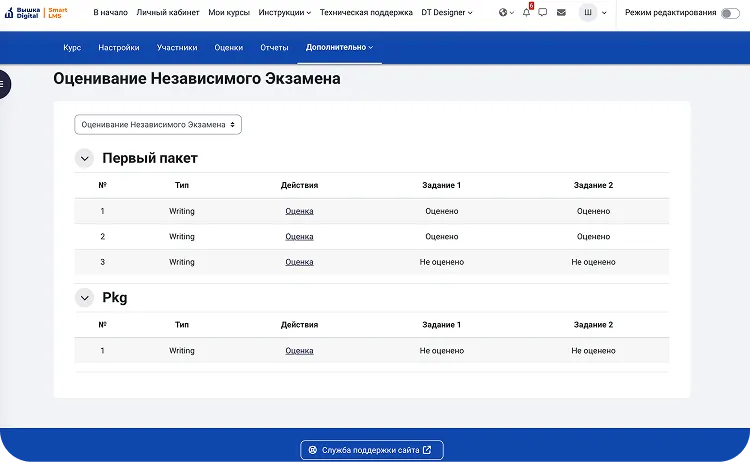The image size is (750, 462).
Task: Expand the user menu chevron
Action: coord(604,13)
